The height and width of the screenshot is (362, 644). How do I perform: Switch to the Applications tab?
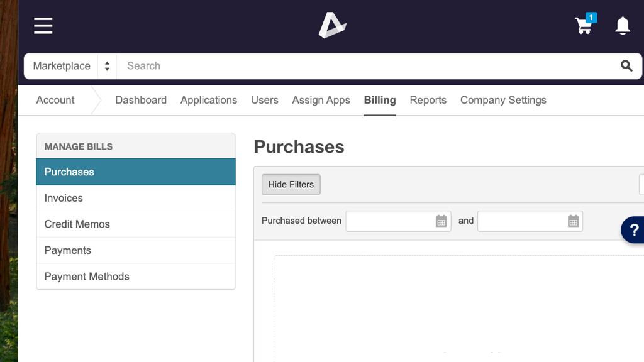(x=209, y=100)
